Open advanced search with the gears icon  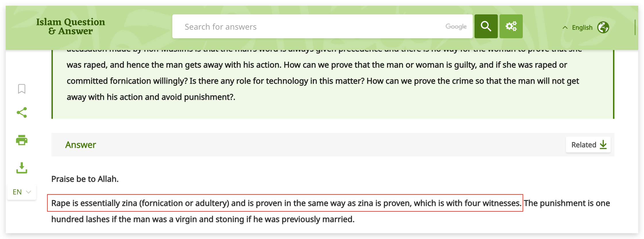pos(511,26)
